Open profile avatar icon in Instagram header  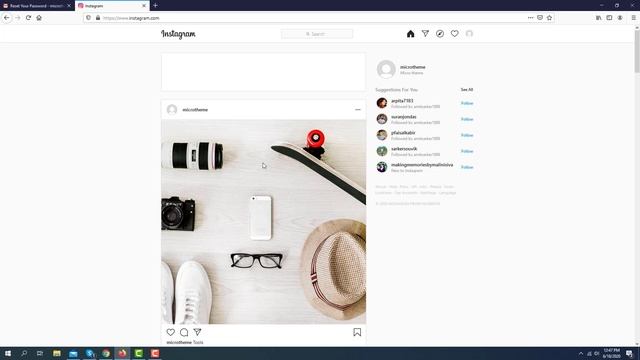tap(469, 34)
